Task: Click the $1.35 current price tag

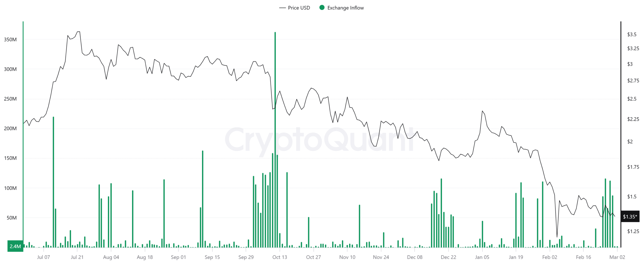Action: pyautogui.click(x=629, y=216)
